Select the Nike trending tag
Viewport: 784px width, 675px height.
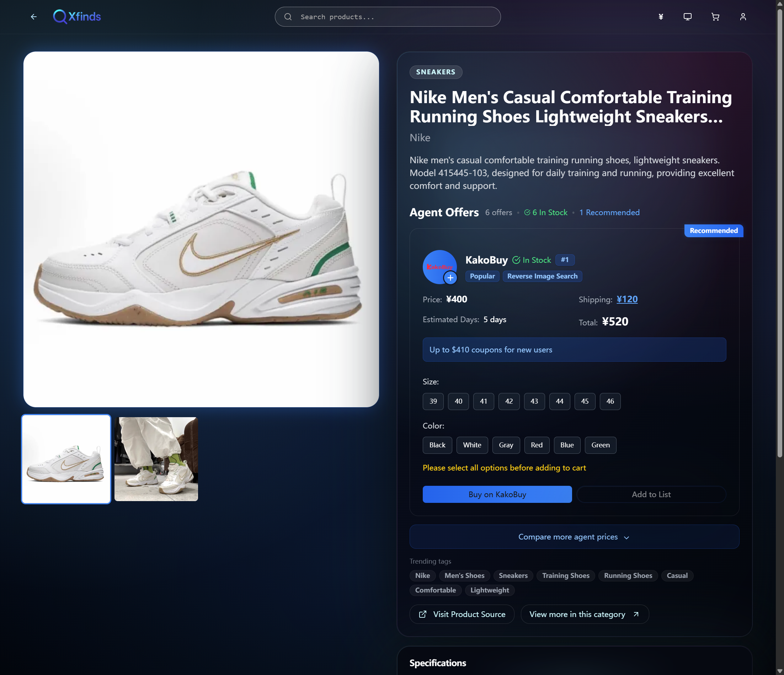pos(423,575)
